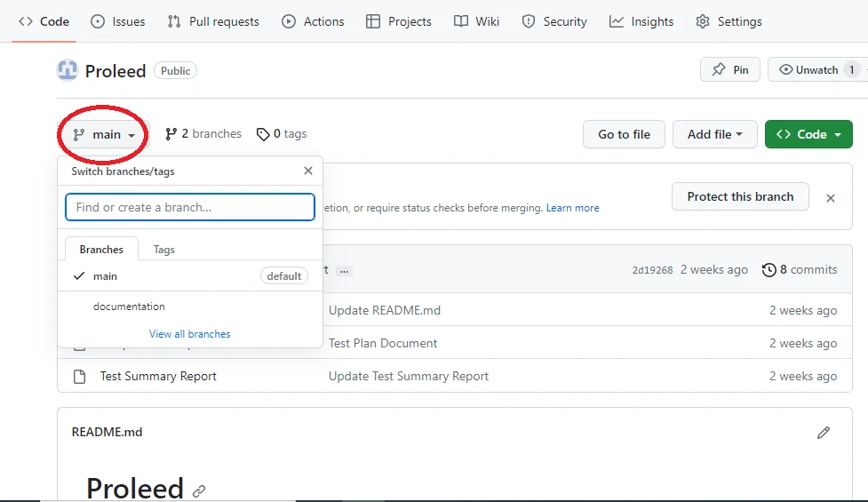Expand the Add file dropdown
The height and width of the screenshot is (502, 868).
714,134
